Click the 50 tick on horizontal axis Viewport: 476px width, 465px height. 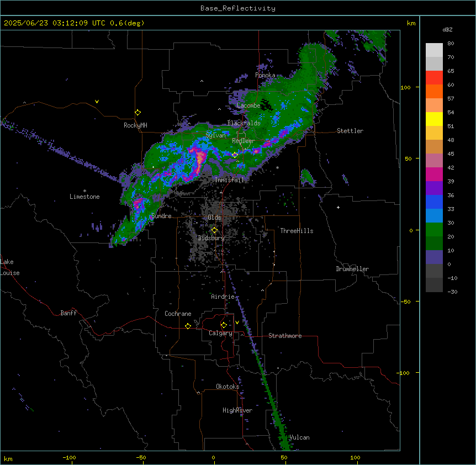click(x=284, y=458)
